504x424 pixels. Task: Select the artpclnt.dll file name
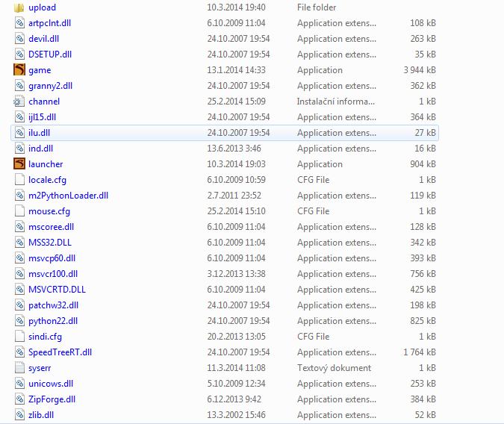[x=49, y=23]
